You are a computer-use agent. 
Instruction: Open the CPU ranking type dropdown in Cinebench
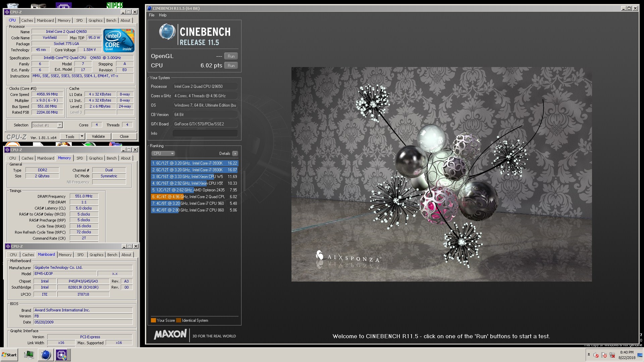click(x=163, y=154)
